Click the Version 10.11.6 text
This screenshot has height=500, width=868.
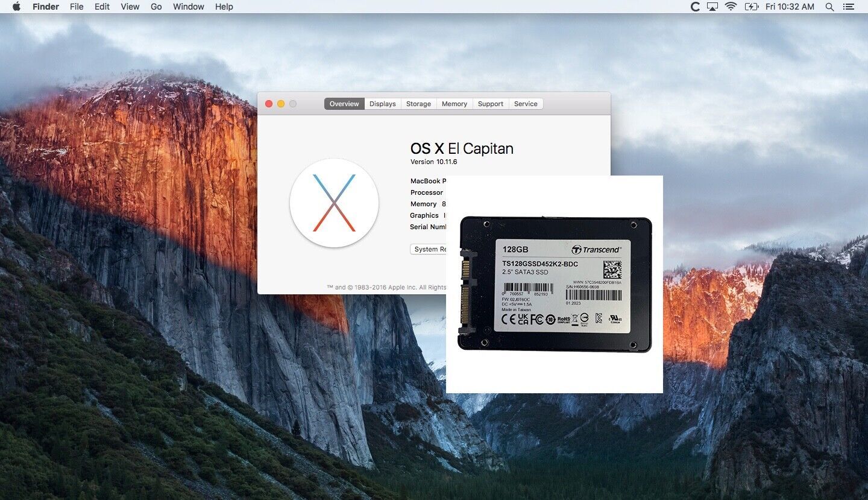pyautogui.click(x=434, y=162)
